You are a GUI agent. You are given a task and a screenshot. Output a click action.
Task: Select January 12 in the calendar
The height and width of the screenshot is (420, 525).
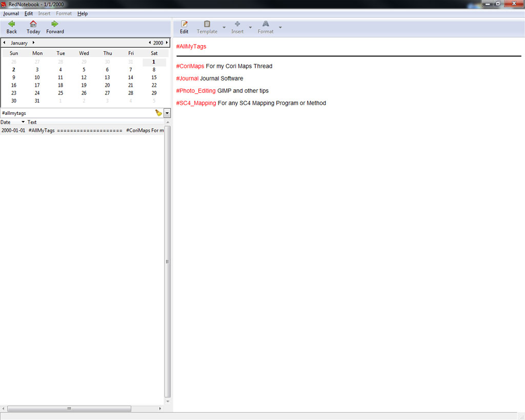84,77
